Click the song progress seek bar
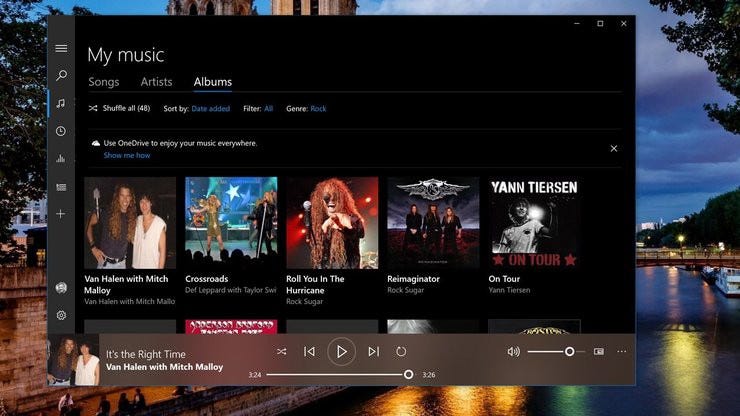The height and width of the screenshot is (416, 740). pos(340,374)
